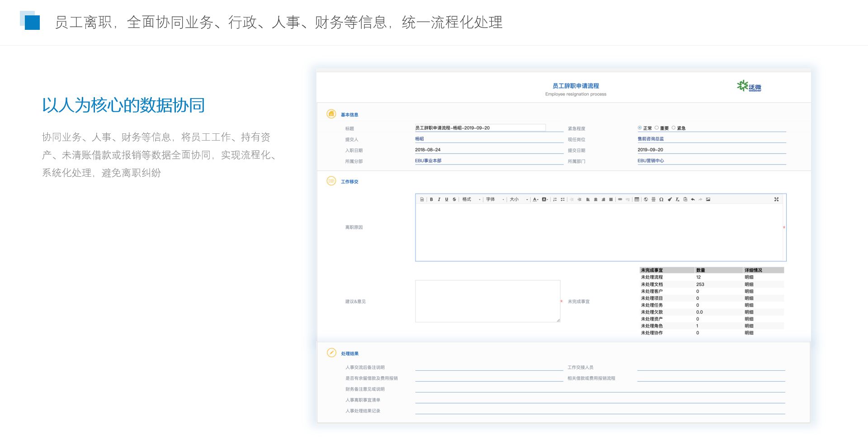Toggle bold formatting in the editor toolbar
868x439 pixels.
point(431,199)
